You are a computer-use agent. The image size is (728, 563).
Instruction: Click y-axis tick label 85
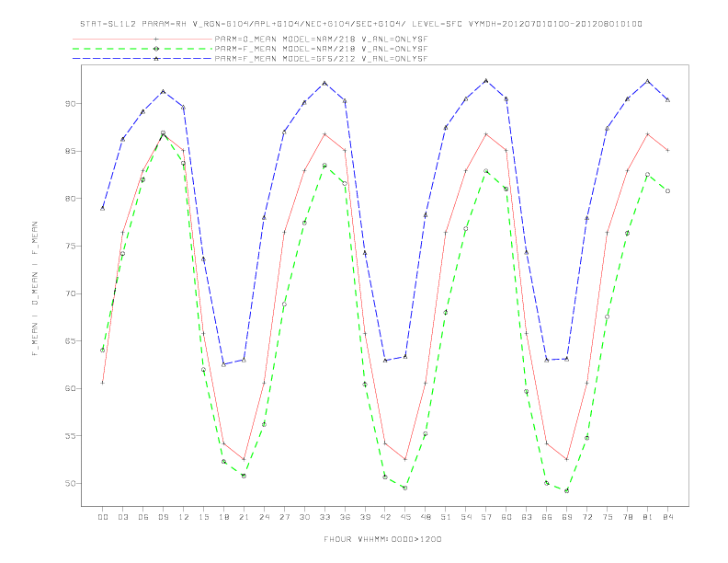click(x=70, y=151)
